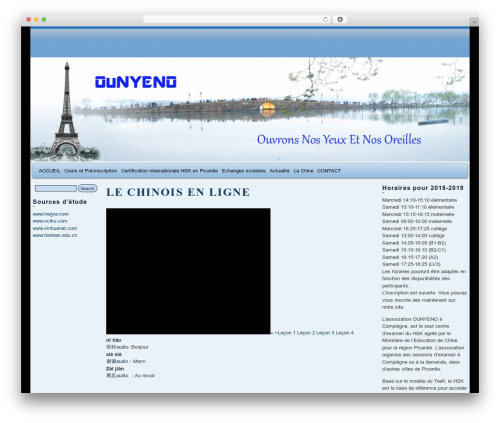This screenshot has height=423, width=500.
Task: Open the ACCUEIL menu item
Action: pos(49,171)
